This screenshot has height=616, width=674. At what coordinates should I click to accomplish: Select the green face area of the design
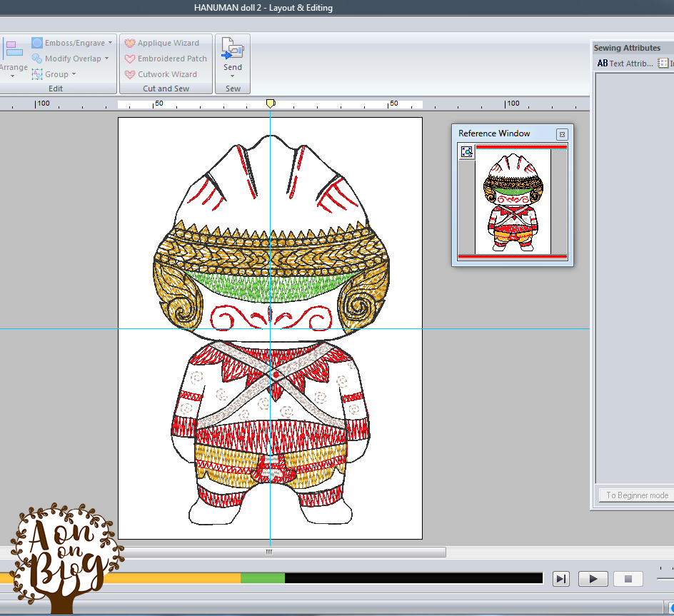point(270,287)
